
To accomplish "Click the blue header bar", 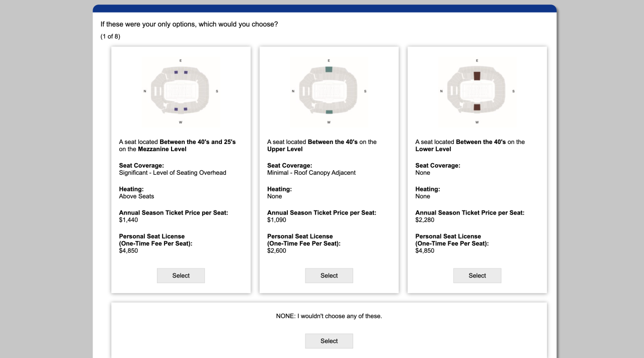I will [x=325, y=9].
